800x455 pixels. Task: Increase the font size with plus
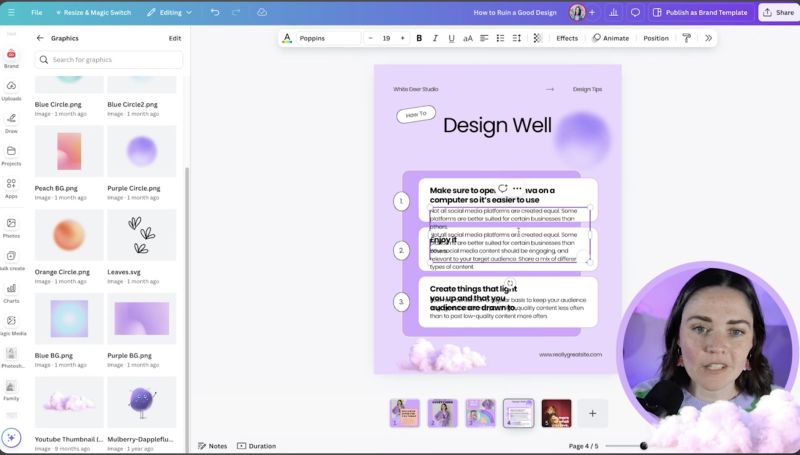tap(403, 38)
